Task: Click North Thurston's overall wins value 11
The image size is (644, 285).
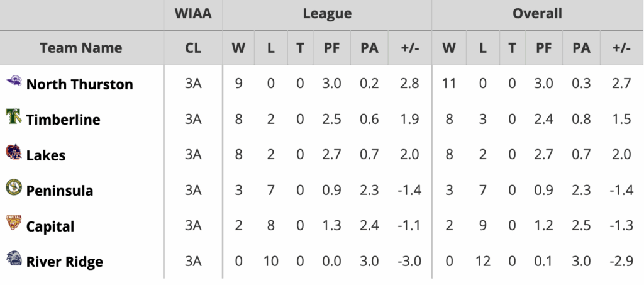Action: click(x=449, y=84)
